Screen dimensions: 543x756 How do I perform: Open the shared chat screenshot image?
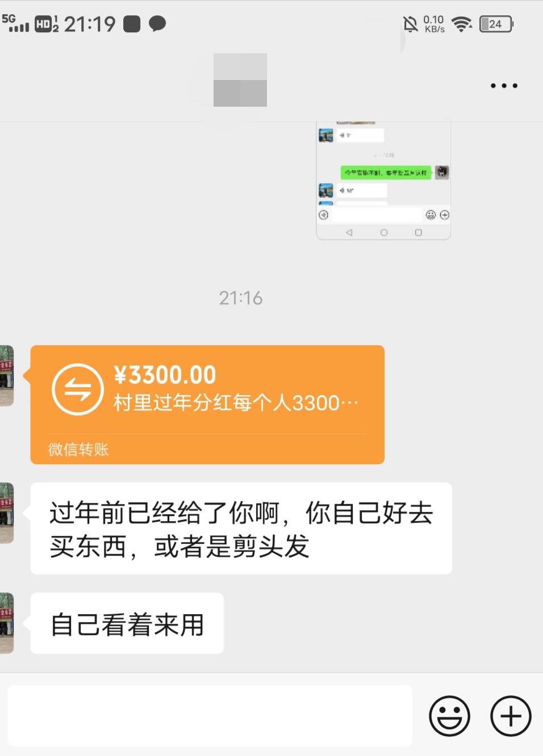point(383,180)
